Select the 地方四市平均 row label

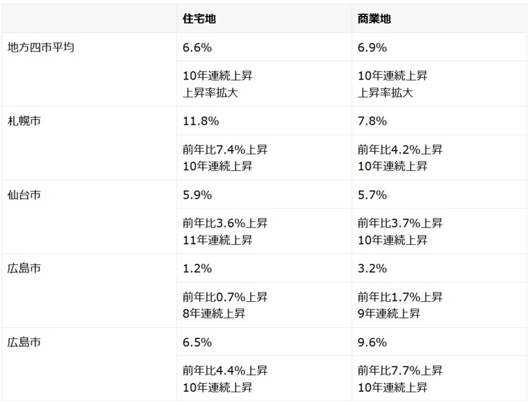[x=41, y=48]
